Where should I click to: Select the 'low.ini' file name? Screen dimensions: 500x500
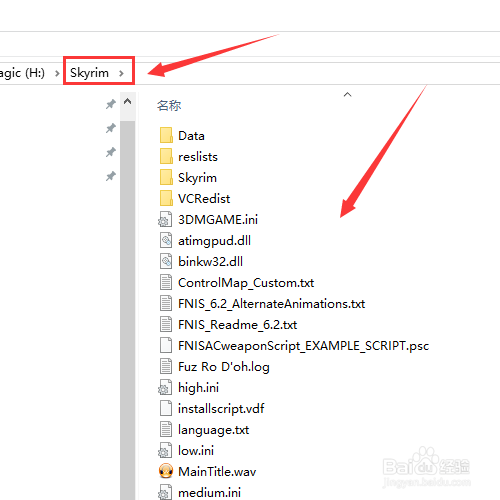click(x=196, y=451)
